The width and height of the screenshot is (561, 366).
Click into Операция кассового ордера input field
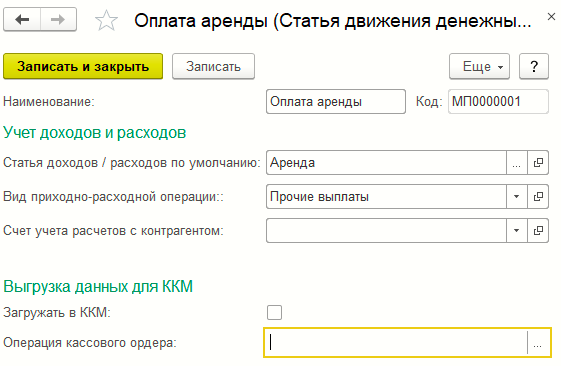396,343
